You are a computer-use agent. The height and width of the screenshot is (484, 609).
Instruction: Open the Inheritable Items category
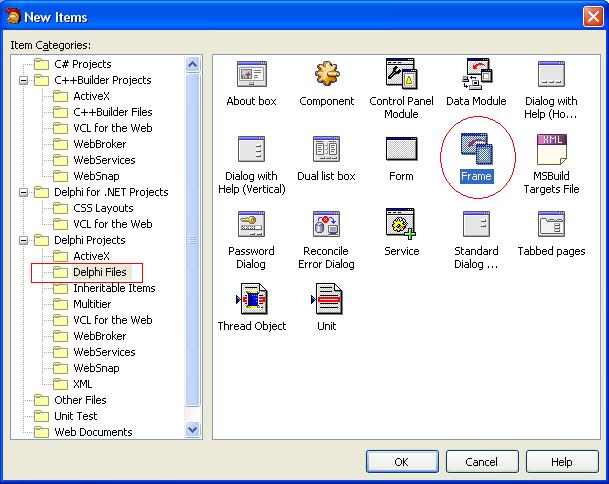coord(114,288)
